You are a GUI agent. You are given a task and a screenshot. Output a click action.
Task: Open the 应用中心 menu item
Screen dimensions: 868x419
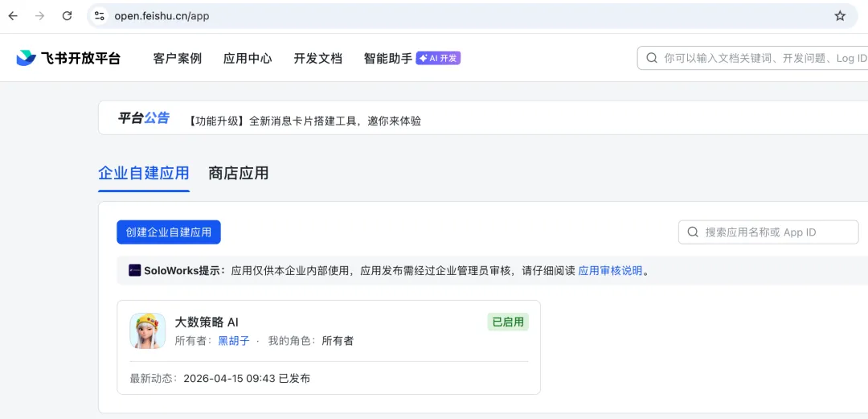(248, 58)
